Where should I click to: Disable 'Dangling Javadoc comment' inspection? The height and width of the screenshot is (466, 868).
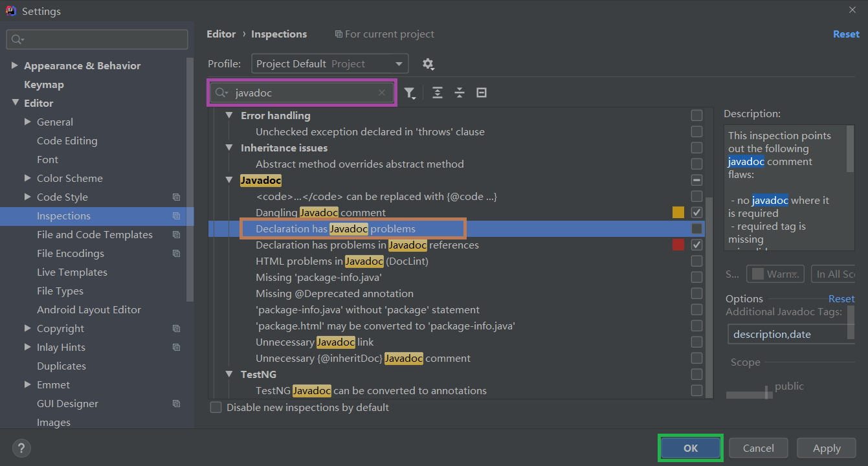coord(697,212)
